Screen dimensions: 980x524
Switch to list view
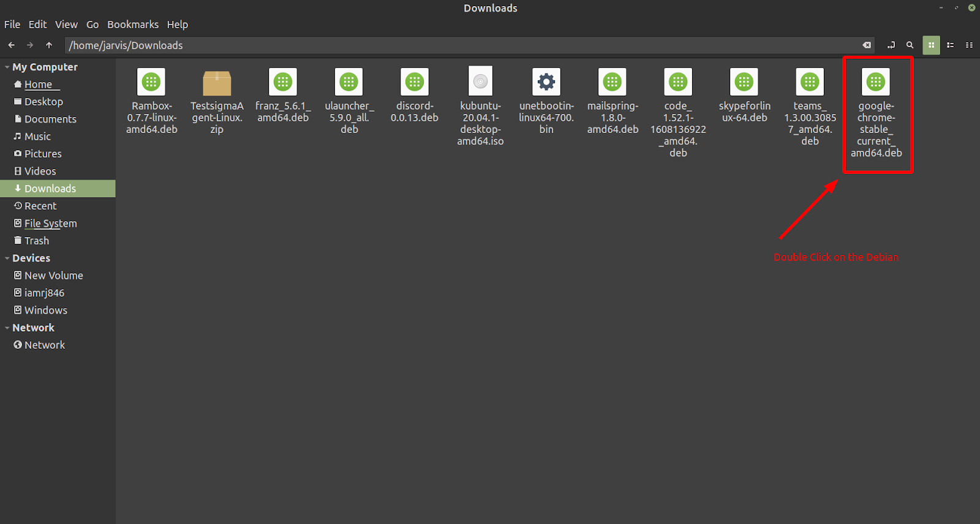click(x=951, y=45)
